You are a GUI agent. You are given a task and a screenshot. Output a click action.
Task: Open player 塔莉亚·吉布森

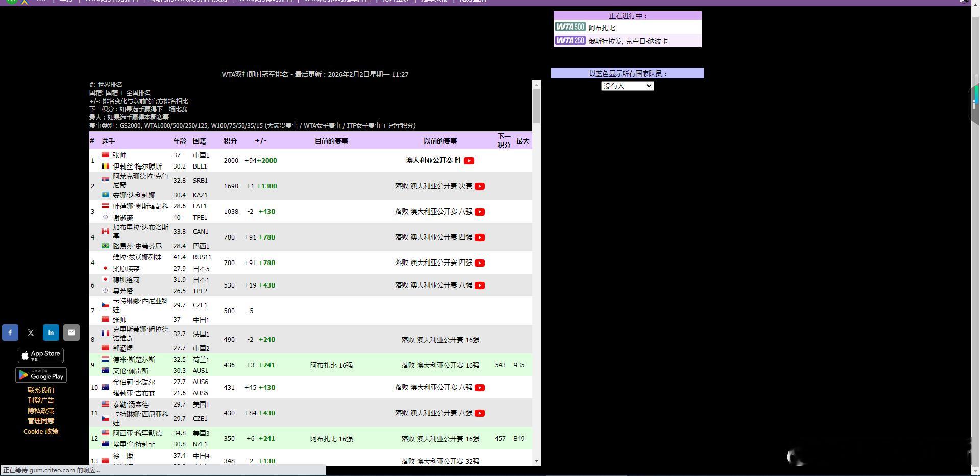click(134, 393)
